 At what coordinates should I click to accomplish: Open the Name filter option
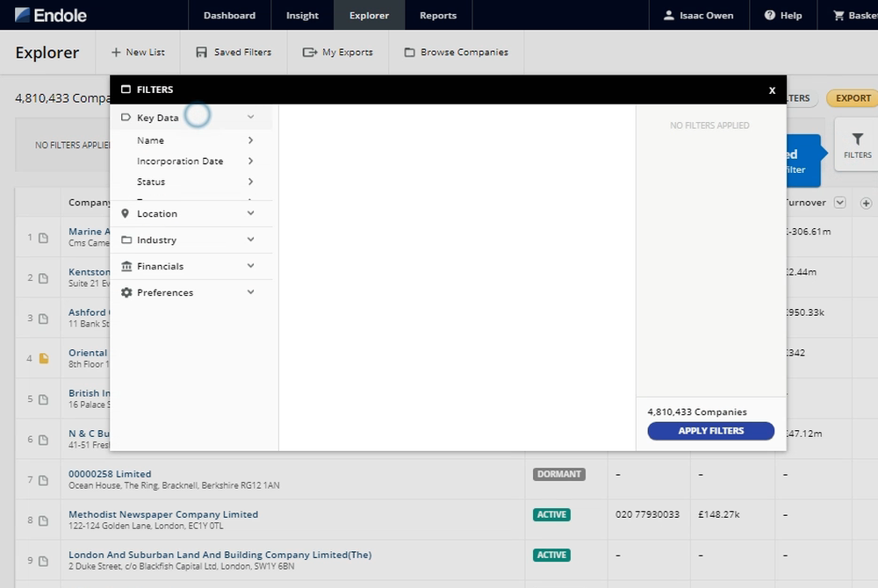[x=191, y=140]
